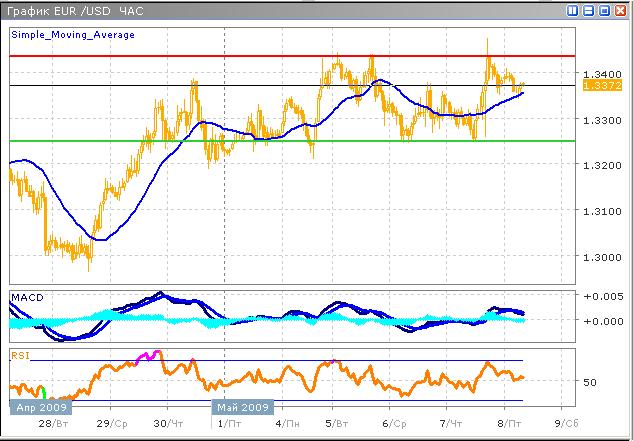Viewport: 633px width, 441px height.
Task: Maximize the EUR/USD chart window
Action: tap(604, 10)
